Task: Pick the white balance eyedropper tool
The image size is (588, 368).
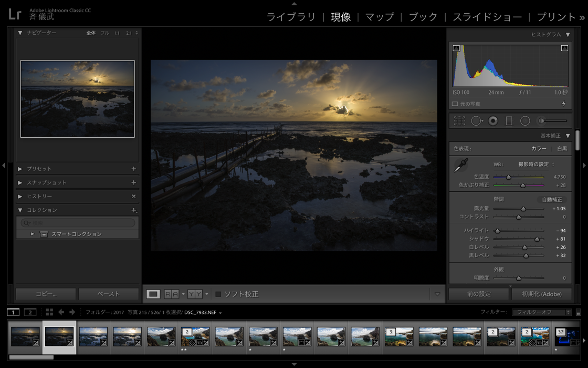Action: (x=461, y=166)
